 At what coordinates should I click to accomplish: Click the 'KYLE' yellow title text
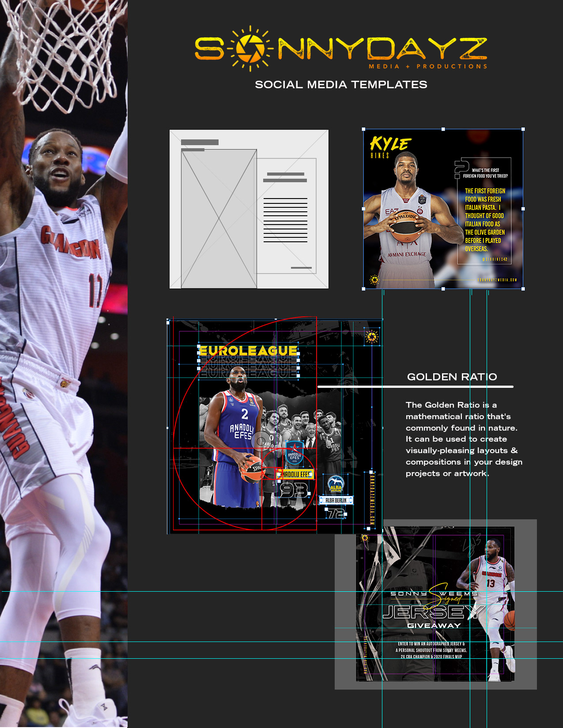pos(391,144)
